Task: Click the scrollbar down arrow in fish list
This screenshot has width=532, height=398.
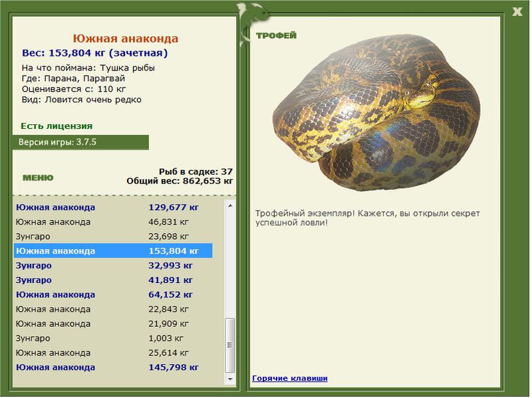Action: [230, 379]
